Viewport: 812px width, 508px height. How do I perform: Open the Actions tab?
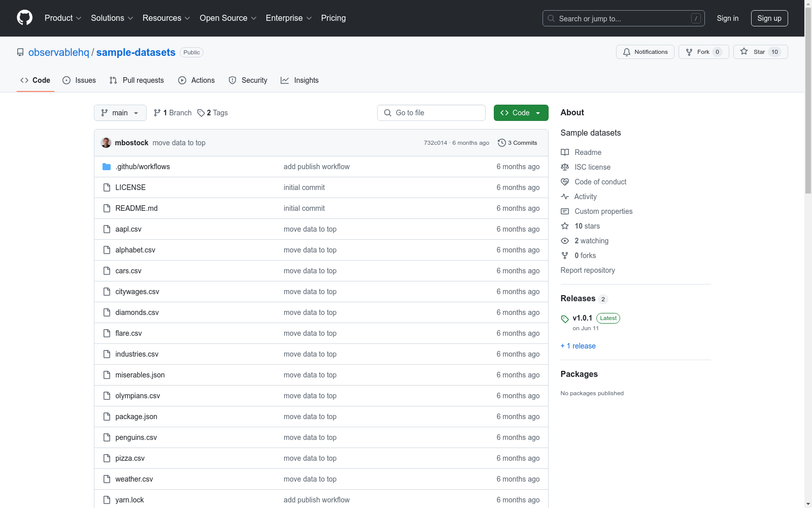[x=196, y=80]
